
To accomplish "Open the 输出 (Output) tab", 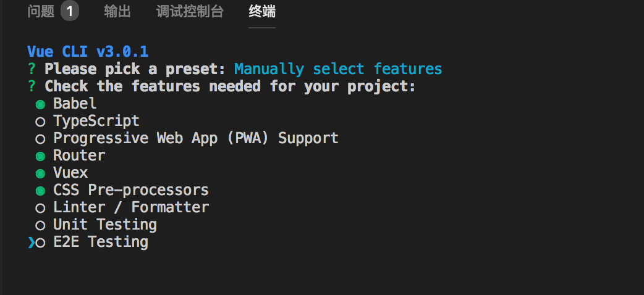I will click(117, 12).
